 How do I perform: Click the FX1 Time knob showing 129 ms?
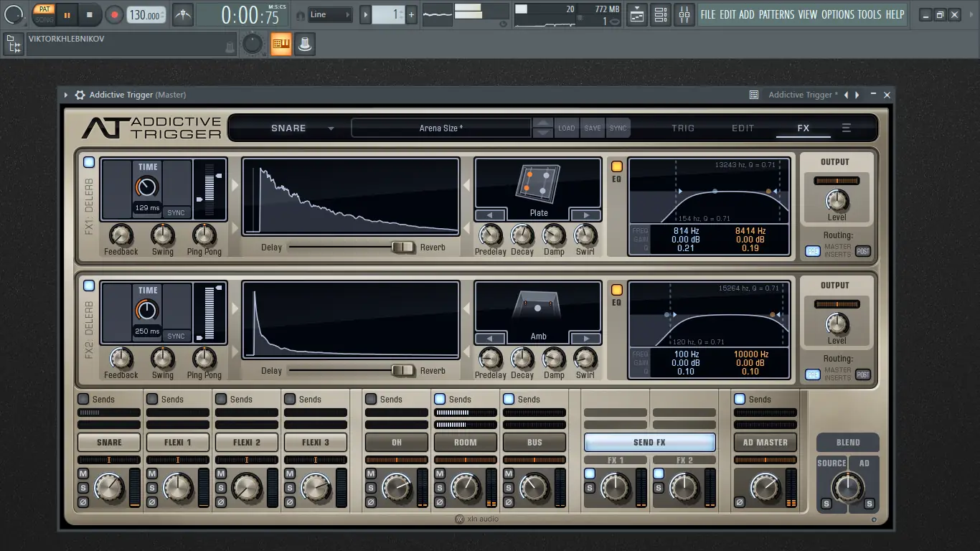147,187
